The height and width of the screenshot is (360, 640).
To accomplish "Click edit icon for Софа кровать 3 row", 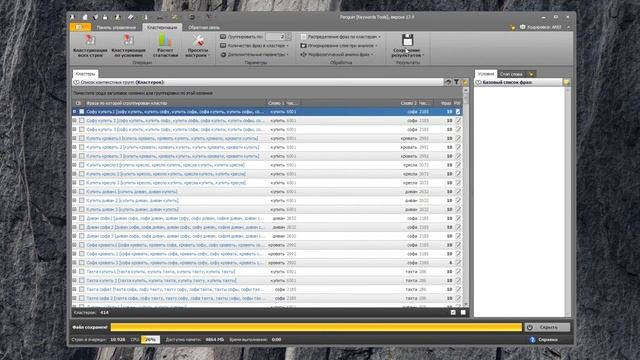I will 458,263.
